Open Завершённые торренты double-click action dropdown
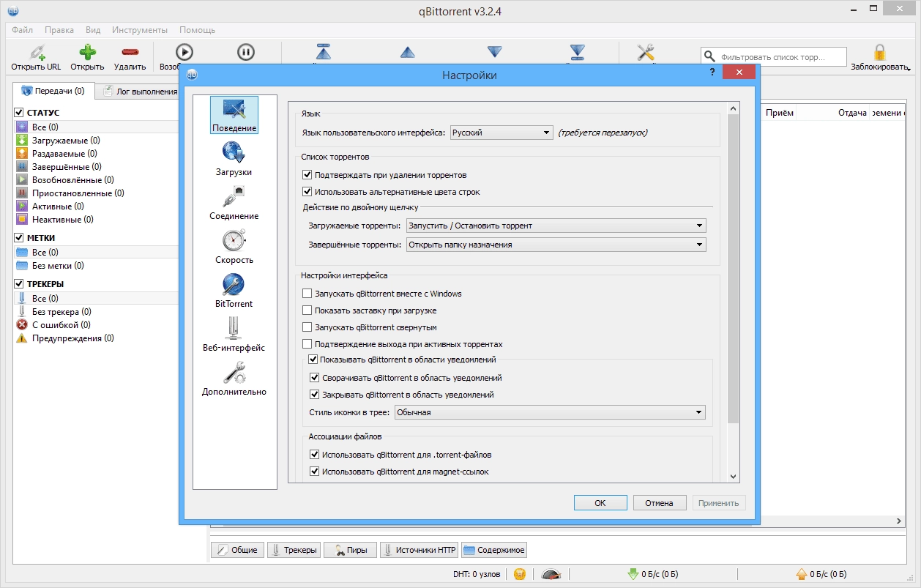 click(556, 245)
